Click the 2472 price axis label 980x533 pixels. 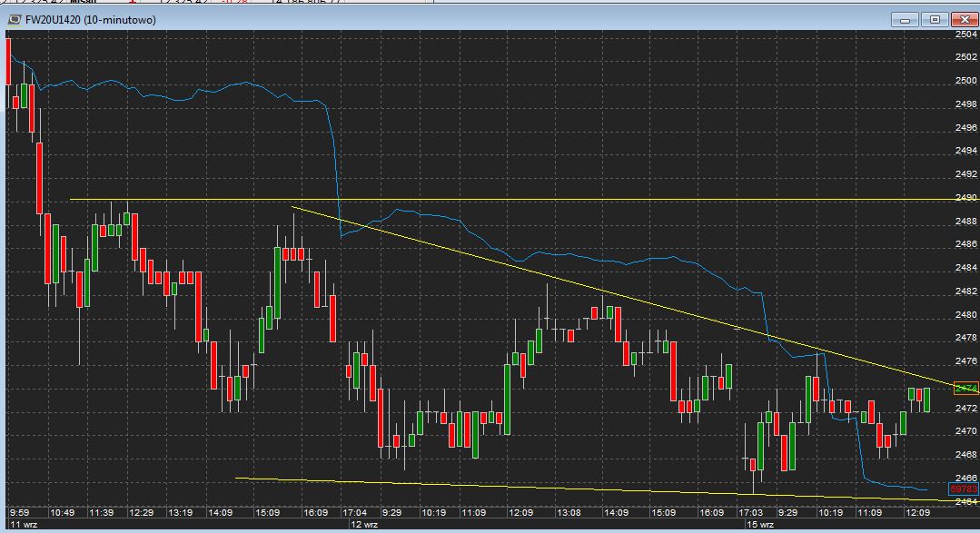966,408
